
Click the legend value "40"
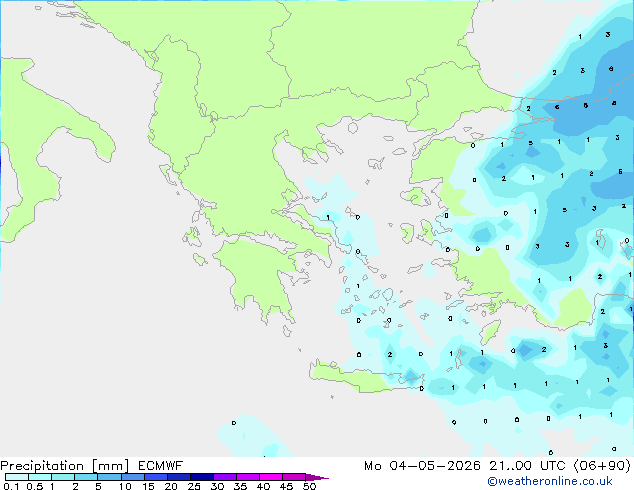coord(263,486)
